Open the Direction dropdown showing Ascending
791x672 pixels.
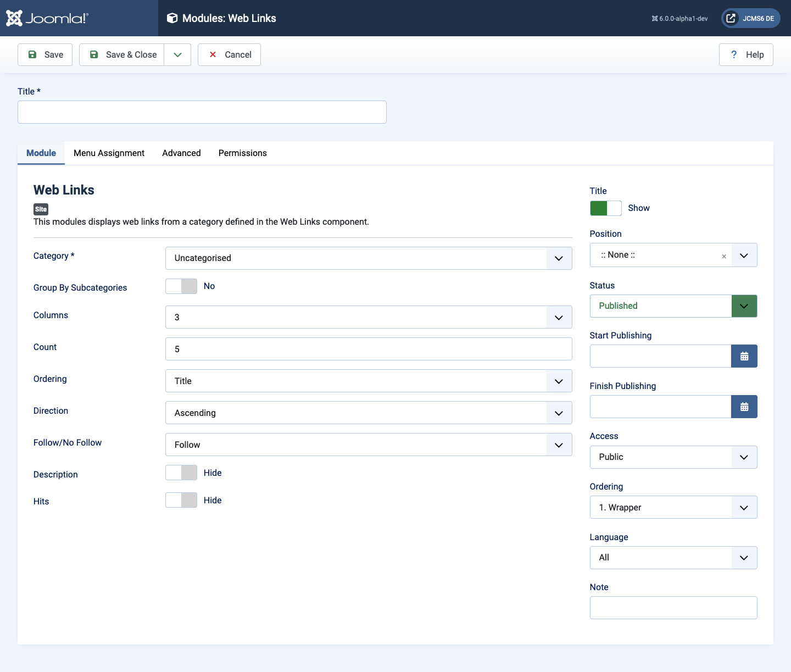(x=369, y=413)
